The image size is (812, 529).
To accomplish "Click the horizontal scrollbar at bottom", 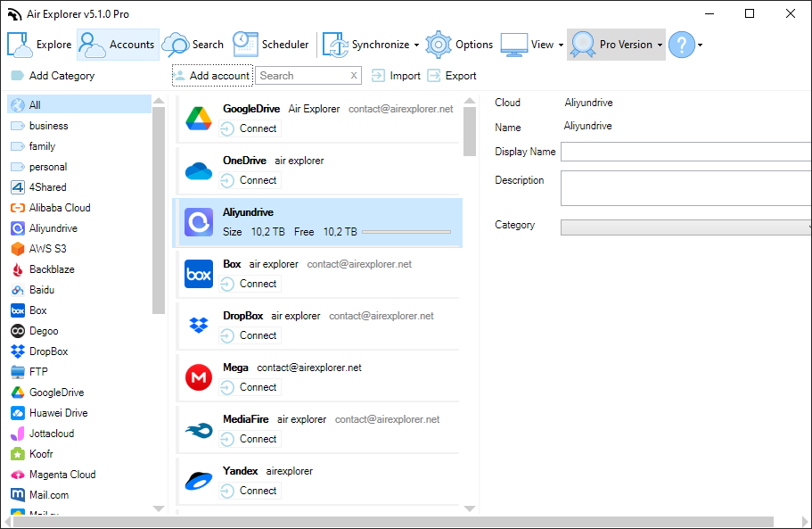I will click(393, 521).
